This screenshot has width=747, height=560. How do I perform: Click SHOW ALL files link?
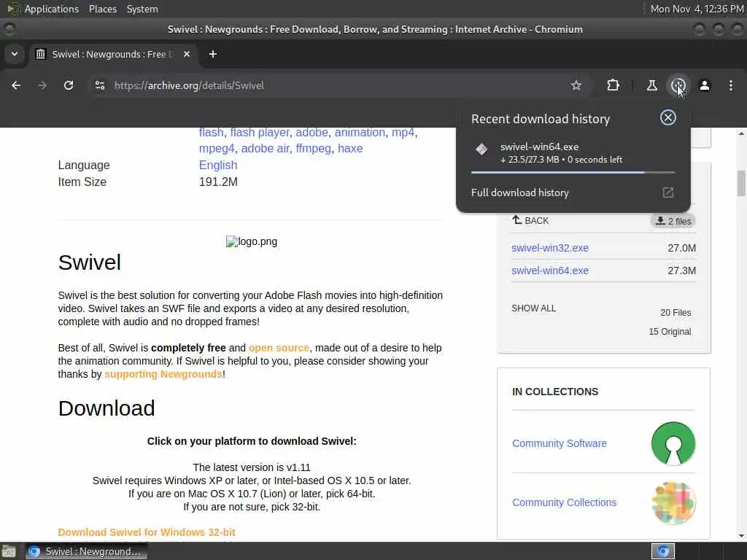pos(533,308)
